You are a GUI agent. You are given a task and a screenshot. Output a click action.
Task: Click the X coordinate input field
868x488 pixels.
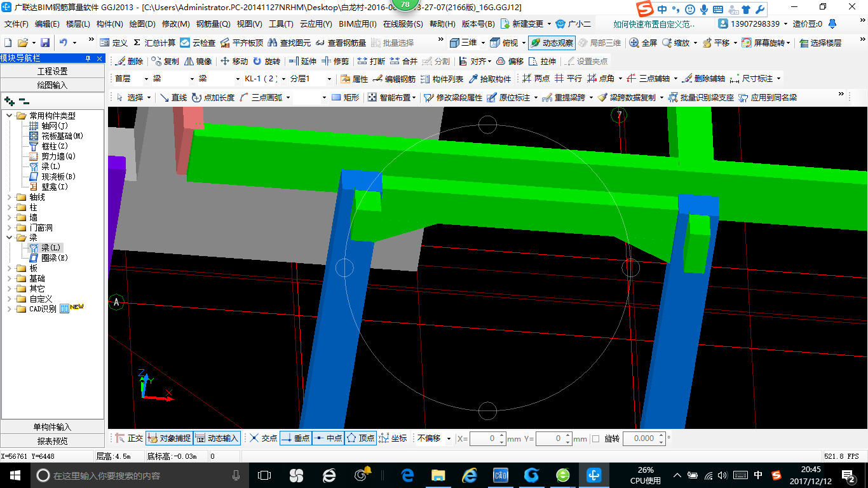(483, 438)
